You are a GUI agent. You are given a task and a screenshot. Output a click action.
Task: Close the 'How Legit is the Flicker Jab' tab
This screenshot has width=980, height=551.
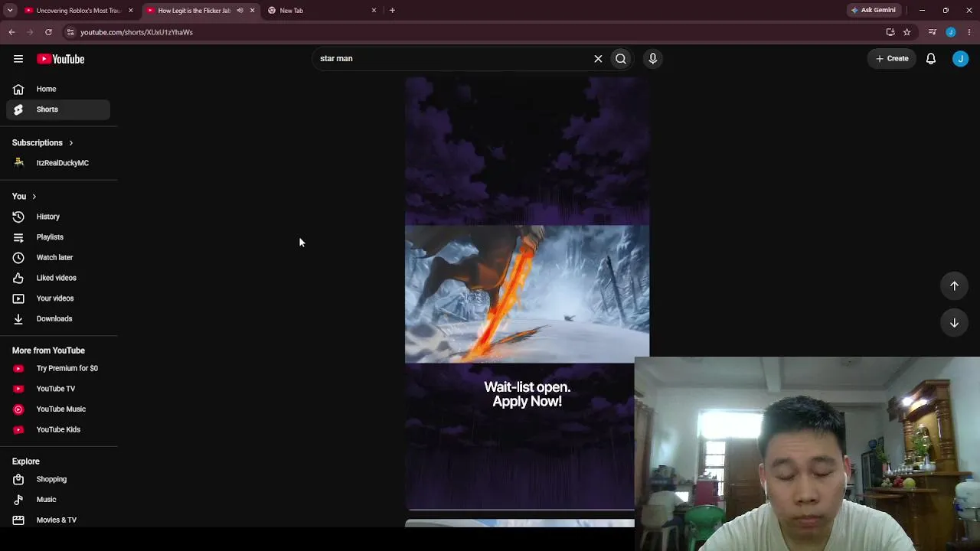pyautogui.click(x=252, y=11)
